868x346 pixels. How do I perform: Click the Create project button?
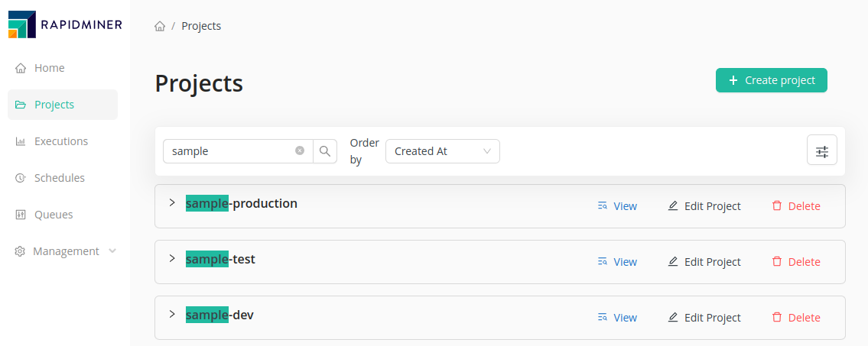[771, 80]
